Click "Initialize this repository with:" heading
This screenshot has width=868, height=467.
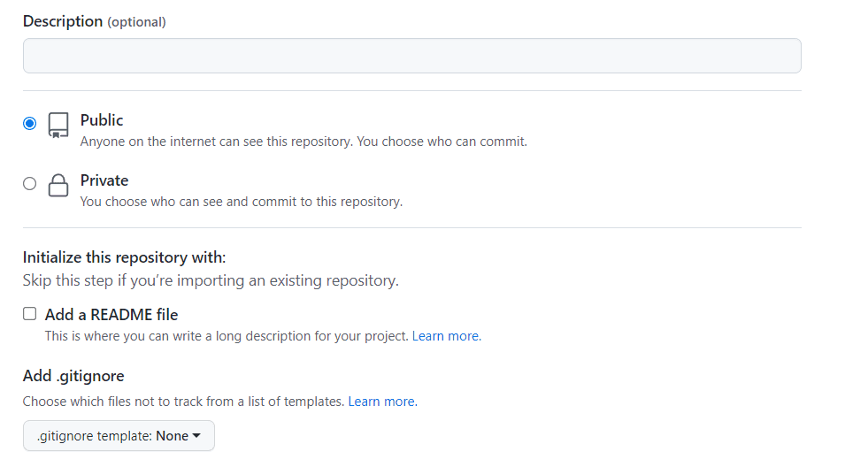tap(125, 257)
